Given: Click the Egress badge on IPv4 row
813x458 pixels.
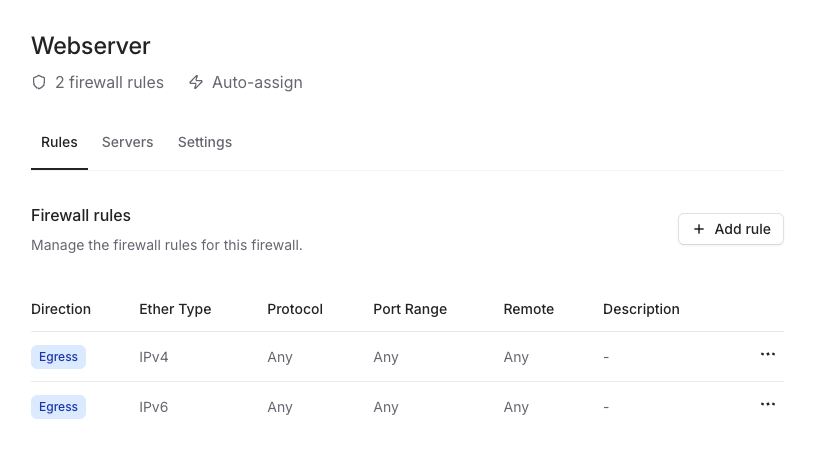Looking at the screenshot, I should point(58,357).
